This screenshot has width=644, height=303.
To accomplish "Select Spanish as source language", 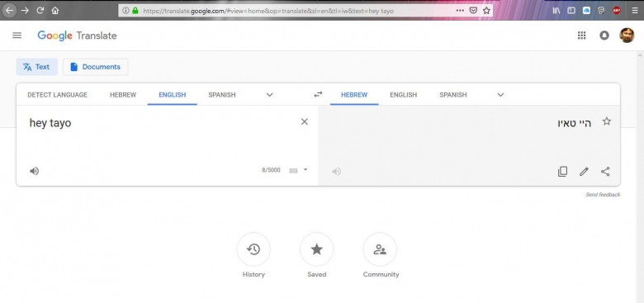I will coord(222,95).
